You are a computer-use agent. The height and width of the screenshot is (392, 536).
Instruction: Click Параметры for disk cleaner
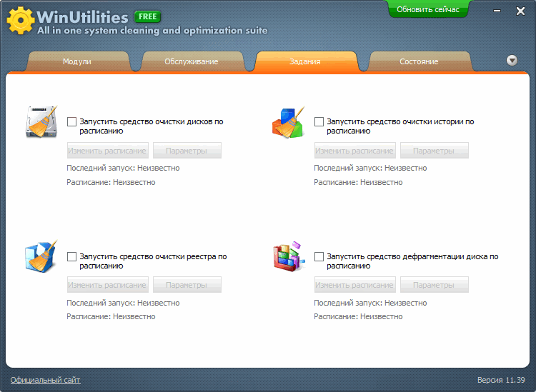point(187,151)
